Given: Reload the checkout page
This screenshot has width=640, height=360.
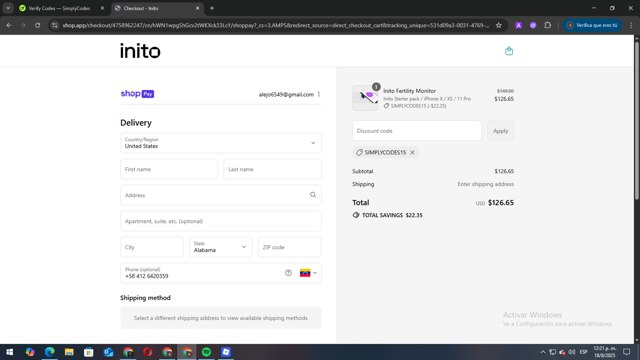Looking at the screenshot, I should tap(37, 25).
